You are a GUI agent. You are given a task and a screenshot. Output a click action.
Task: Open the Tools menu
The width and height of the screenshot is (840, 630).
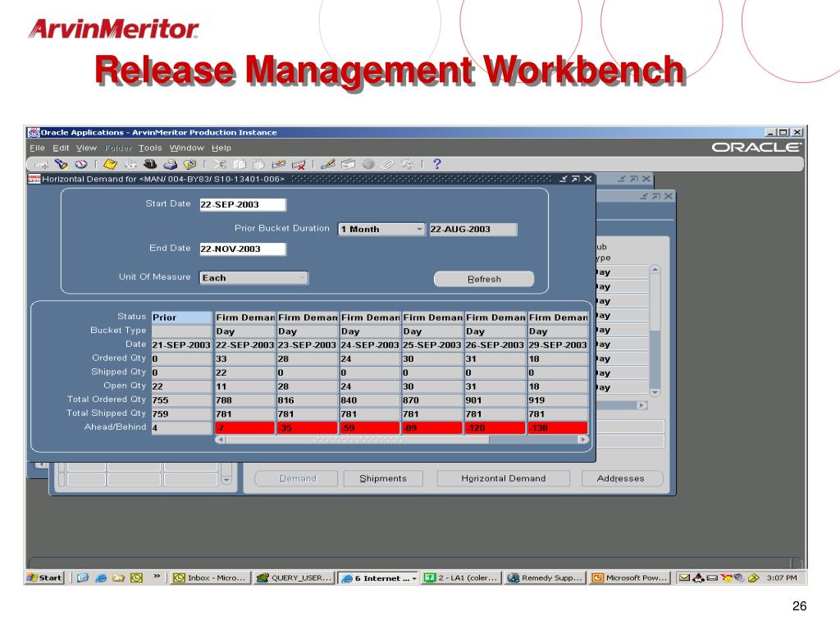(x=150, y=148)
